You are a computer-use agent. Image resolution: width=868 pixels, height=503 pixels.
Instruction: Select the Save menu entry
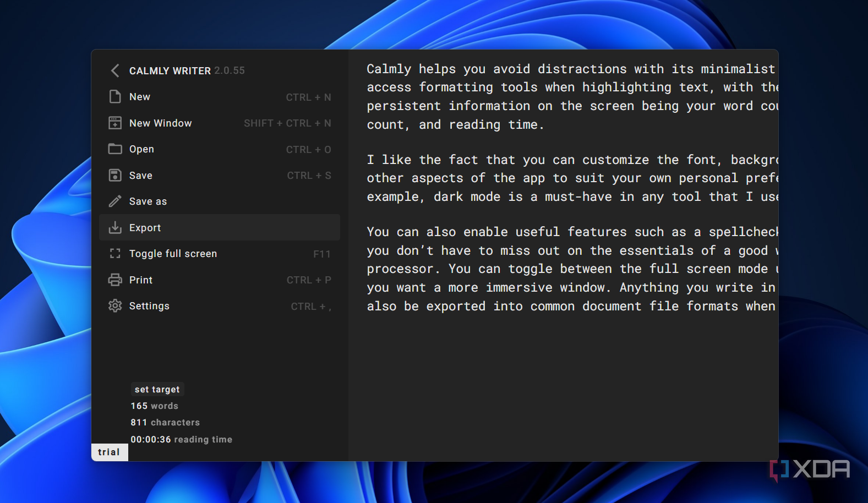[x=220, y=175]
